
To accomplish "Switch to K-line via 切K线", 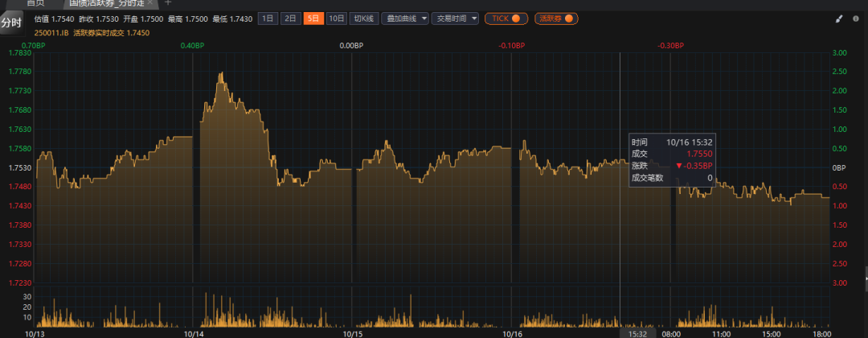I will click(364, 18).
